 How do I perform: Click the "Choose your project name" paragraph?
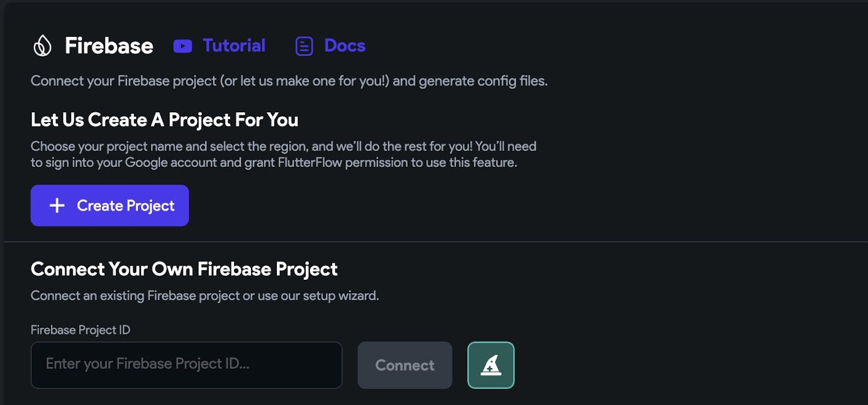(283, 155)
